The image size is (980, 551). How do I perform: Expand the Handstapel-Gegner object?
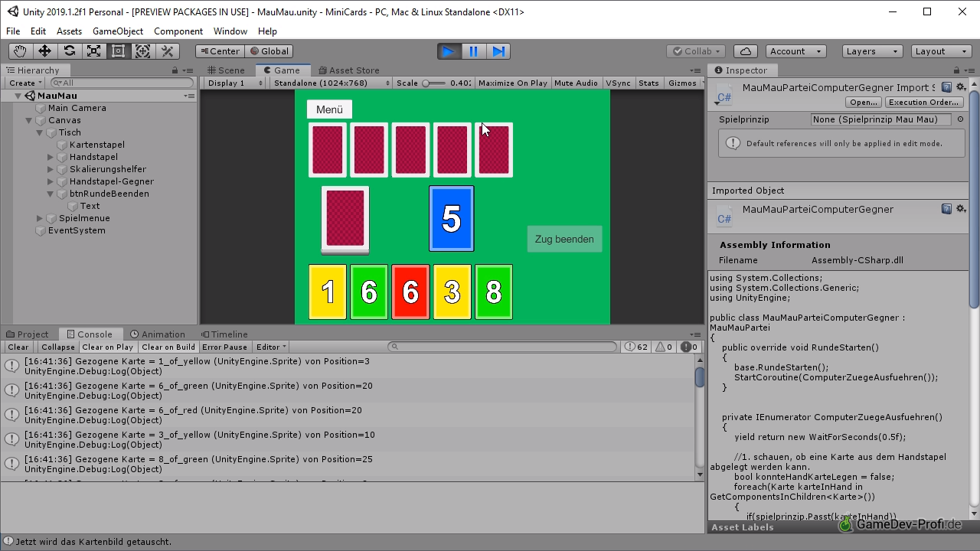point(51,181)
